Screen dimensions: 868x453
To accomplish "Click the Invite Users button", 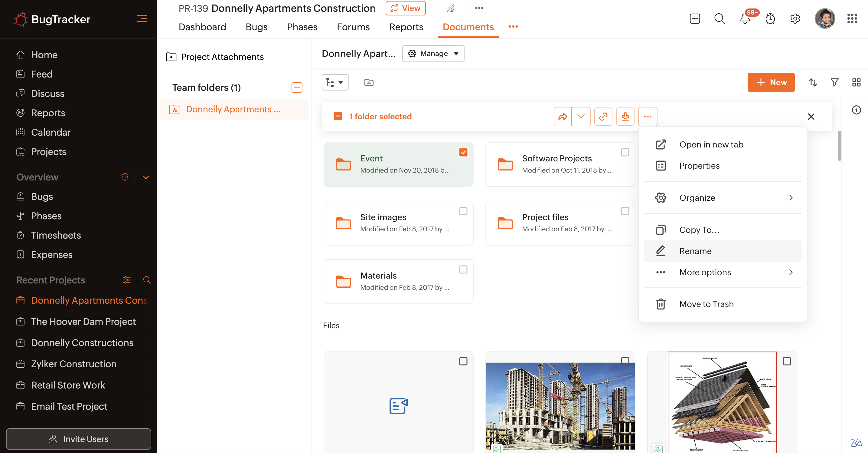I will click(79, 439).
